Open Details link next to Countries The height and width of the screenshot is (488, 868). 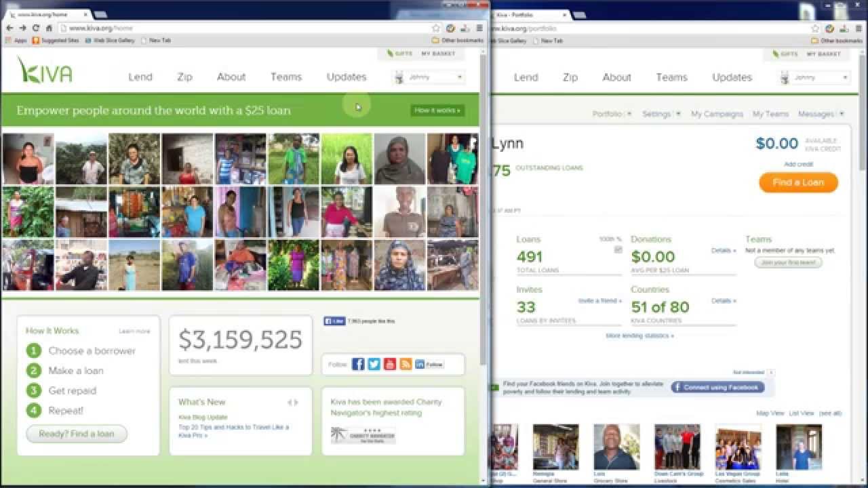[724, 300]
